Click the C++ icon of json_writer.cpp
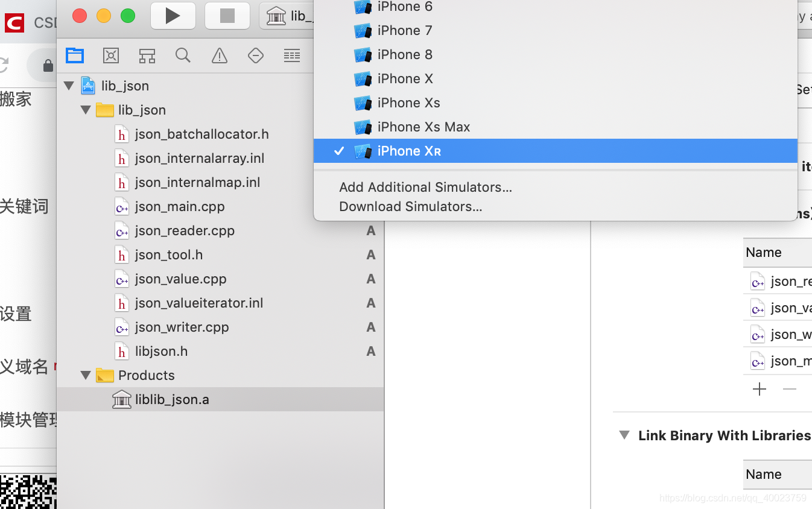The width and height of the screenshot is (812, 509). (122, 327)
